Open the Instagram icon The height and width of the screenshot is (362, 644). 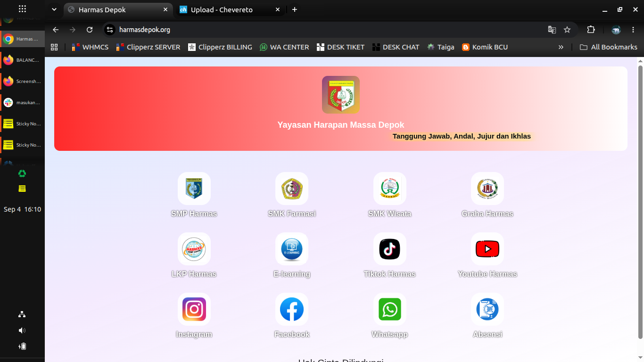194,309
